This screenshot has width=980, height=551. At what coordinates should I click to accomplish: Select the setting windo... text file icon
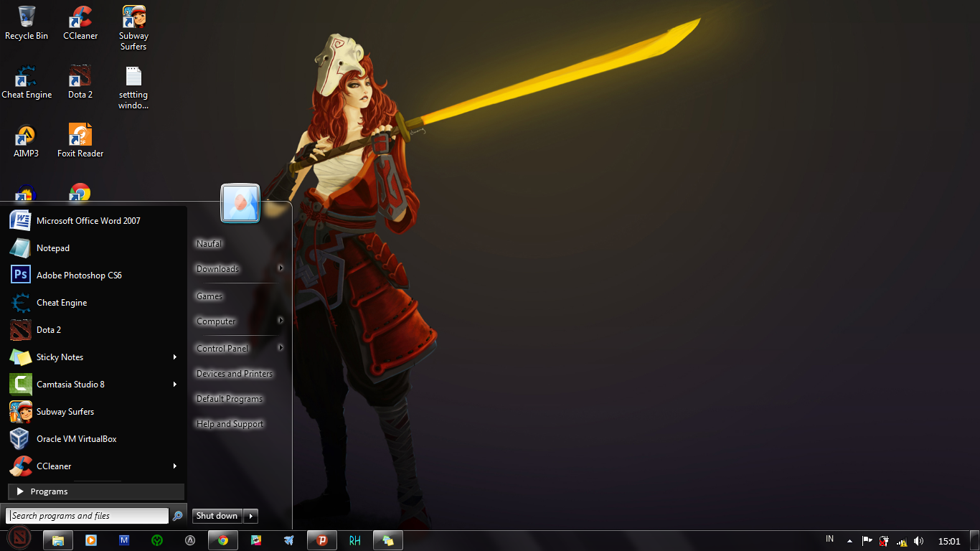(x=133, y=88)
